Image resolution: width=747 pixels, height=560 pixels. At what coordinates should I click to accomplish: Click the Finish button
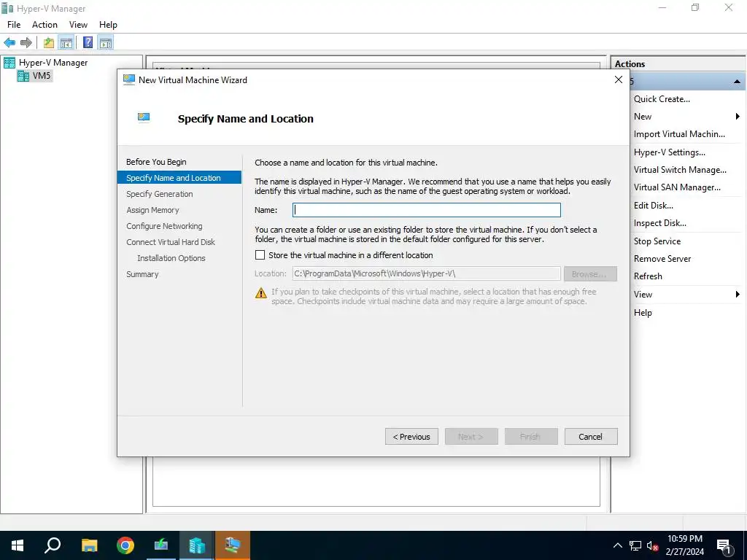coord(531,437)
